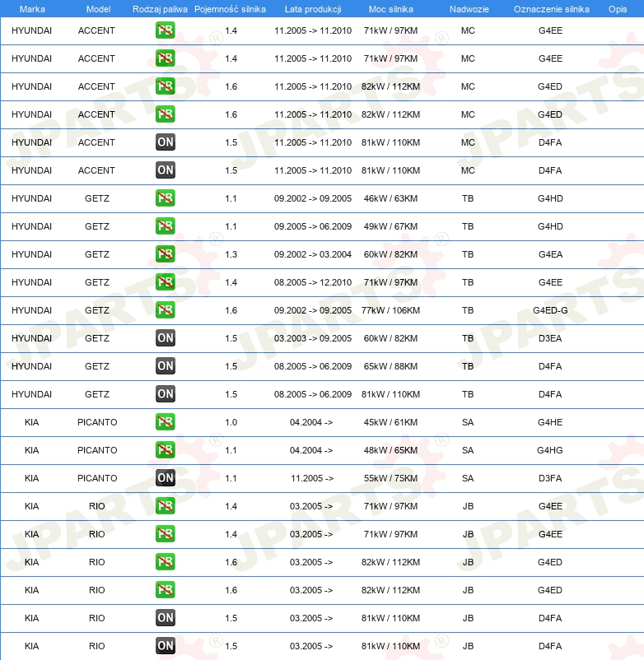
Task: Click the Marka column header
Action: coord(32,9)
